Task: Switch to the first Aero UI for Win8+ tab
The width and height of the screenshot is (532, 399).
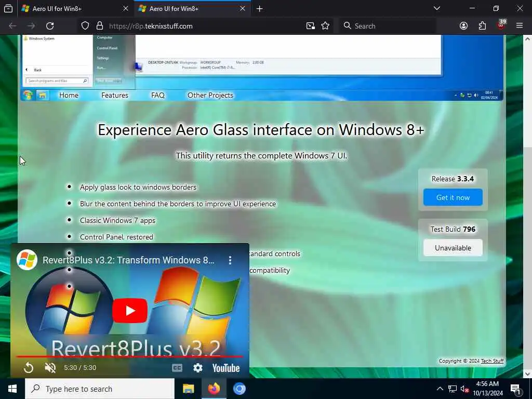Action: coord(75,8)
